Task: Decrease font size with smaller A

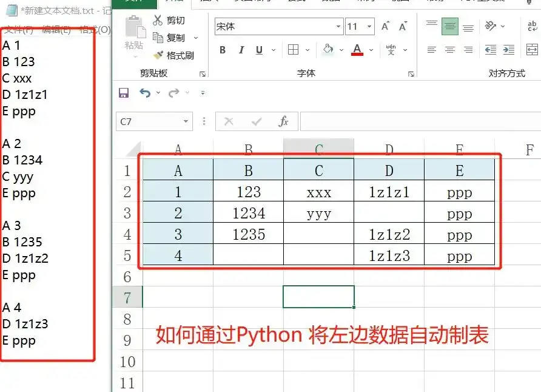Action: click(x=403, y=26)
